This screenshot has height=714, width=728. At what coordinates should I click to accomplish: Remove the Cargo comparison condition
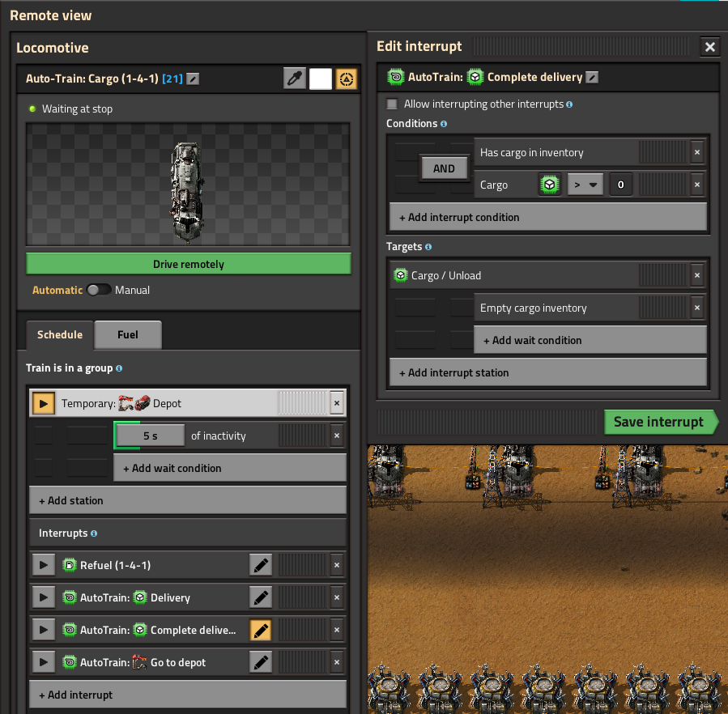pyautogui.click(x=697, y=185)
